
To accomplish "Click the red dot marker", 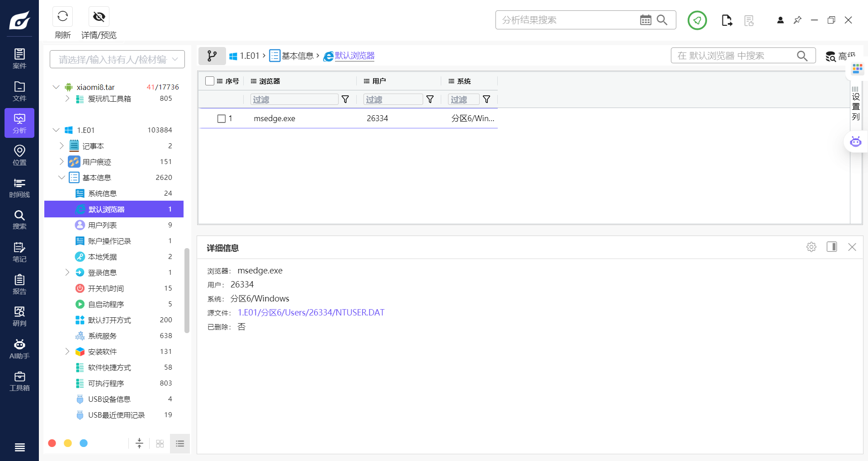I will click(52, 443).
